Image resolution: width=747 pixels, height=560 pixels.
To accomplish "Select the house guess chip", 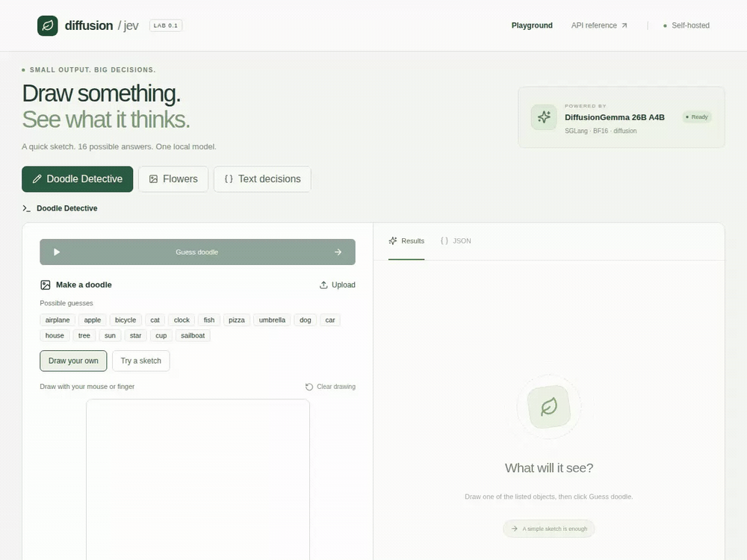I will pyautogui.click(x=55, y=336).
